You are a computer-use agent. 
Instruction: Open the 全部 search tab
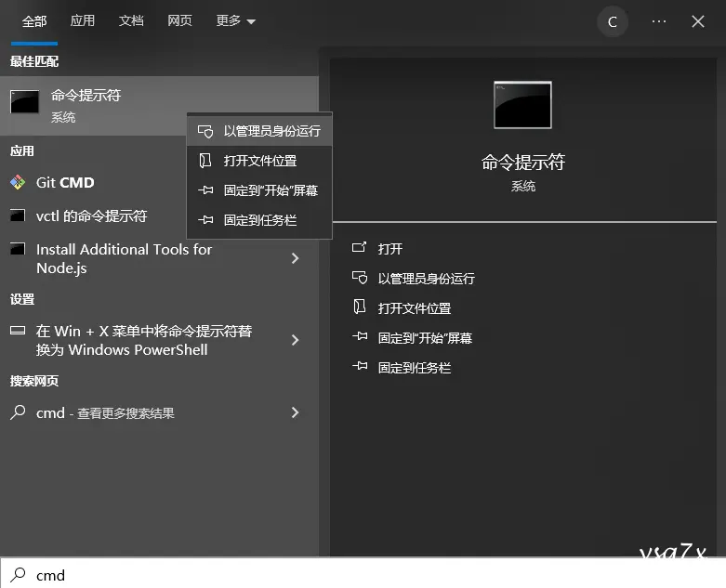pos(34,21)
